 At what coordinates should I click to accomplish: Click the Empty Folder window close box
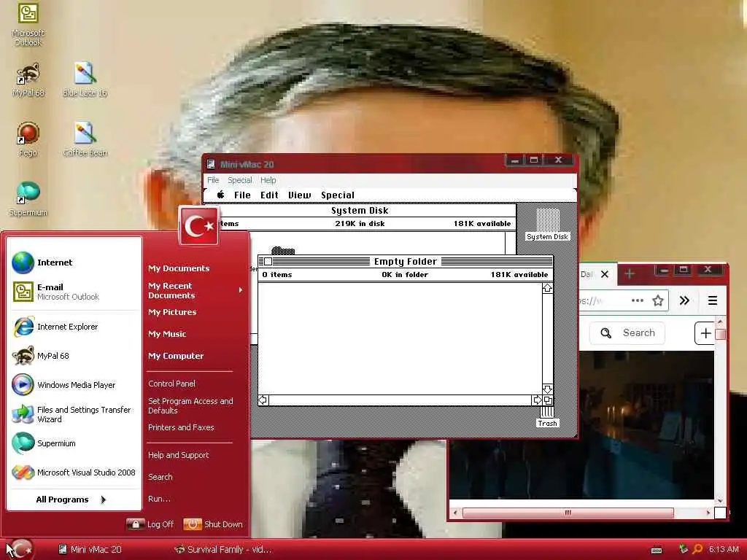coord(268,262)
